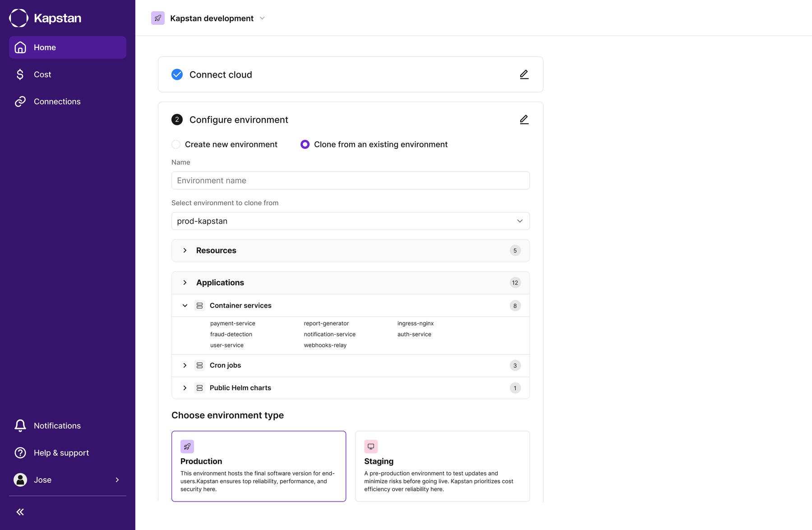Click the Staging monitor icon
The image size is (812, 530).
[x=371, y=447]
